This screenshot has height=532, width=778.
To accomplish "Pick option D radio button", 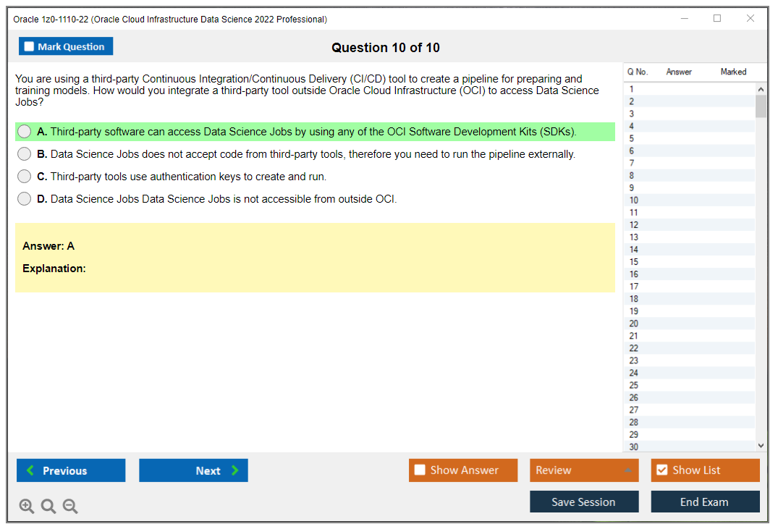I will click(x=25, y=199).
